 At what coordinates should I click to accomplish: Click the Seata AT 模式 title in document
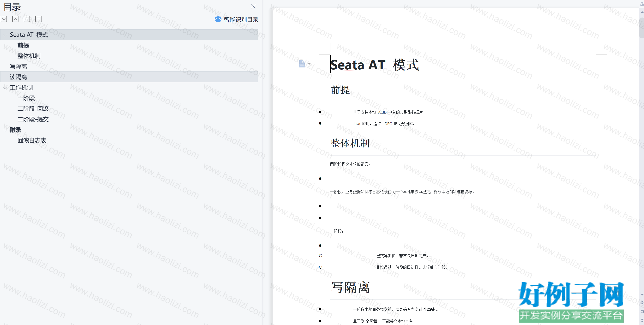coord(375,65)
